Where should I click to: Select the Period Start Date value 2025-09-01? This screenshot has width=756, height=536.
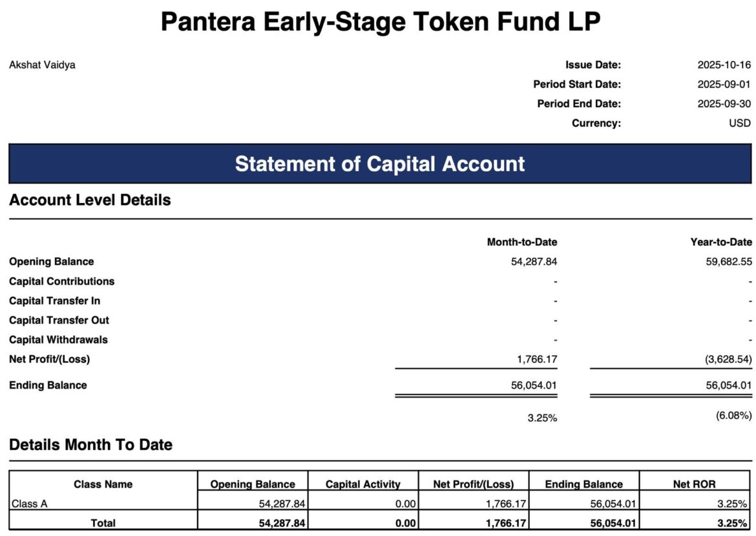pos(724,84)
